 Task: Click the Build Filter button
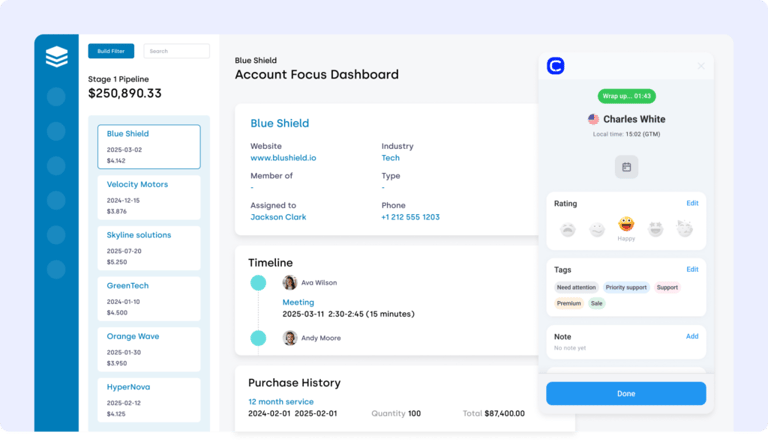click(x=111, y=51)
